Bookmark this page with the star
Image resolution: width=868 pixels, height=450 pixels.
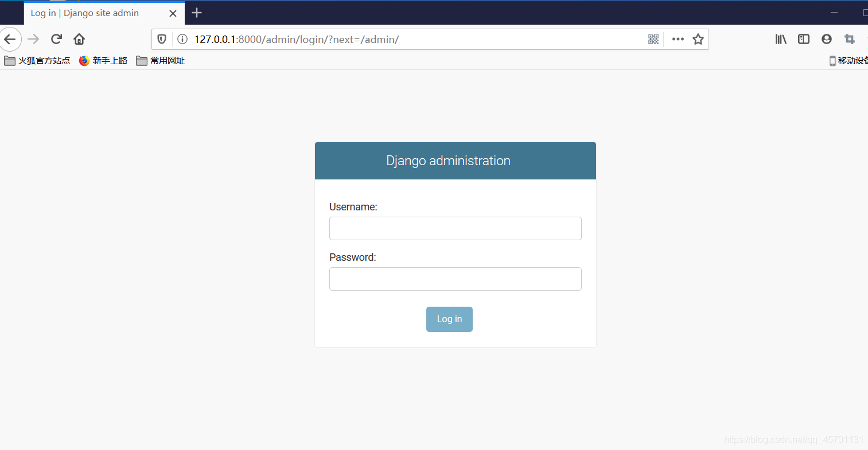[698, 39]
